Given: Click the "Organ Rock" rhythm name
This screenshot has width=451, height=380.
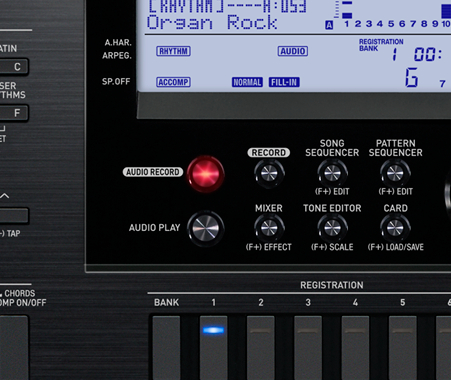Looking at the screenshot, I should [x=212, y=23].
